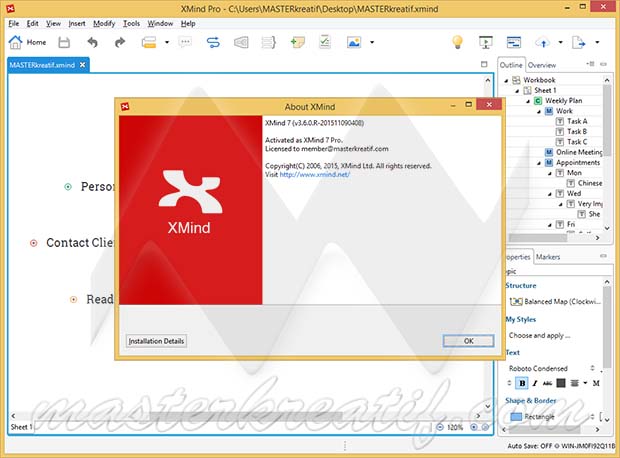
Task: Collapse the Sheet 1 outline node
Action: pyautogui.click(x=517, y=91)
